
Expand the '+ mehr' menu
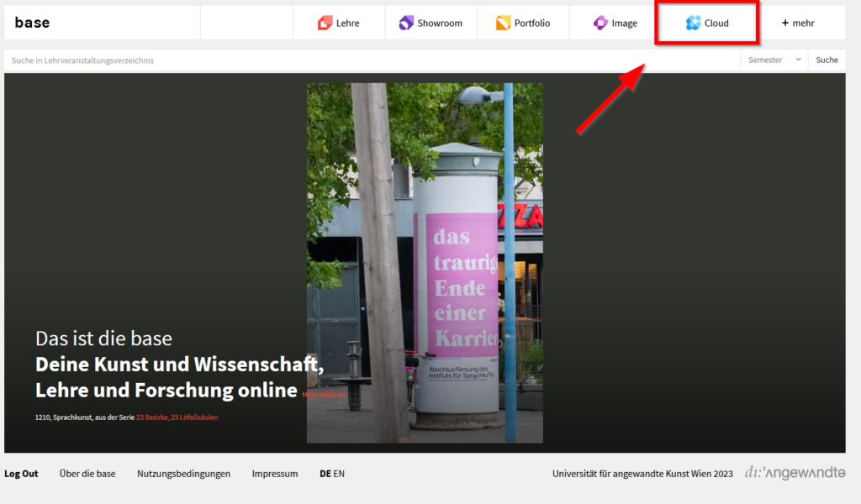click(x=798, y=23)
